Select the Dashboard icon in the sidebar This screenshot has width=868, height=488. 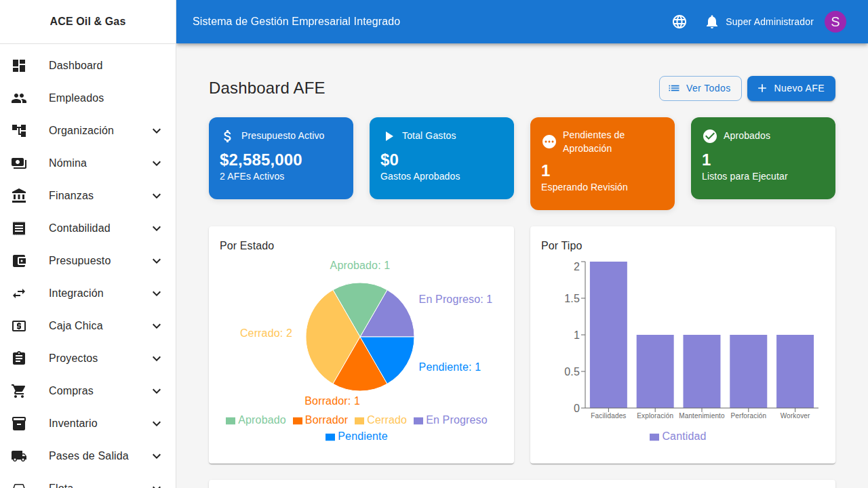pyautogui.click(x=19, y=65)
